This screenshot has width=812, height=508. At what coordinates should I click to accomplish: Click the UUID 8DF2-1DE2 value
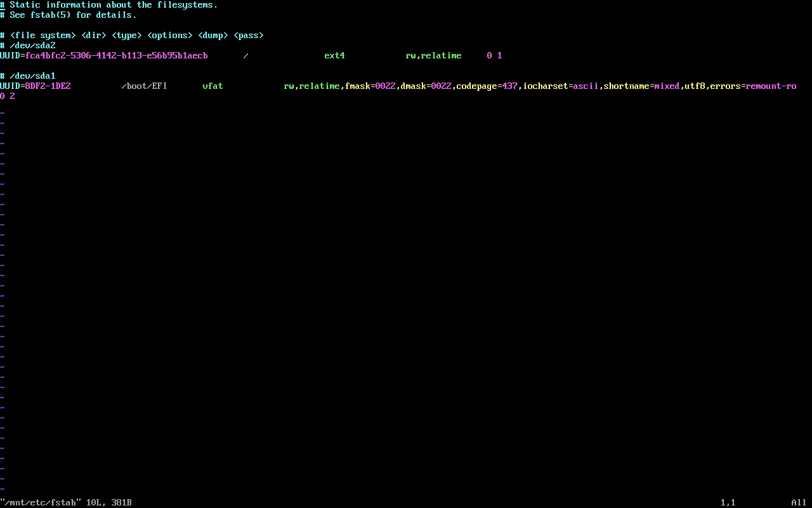click(48, 86)
